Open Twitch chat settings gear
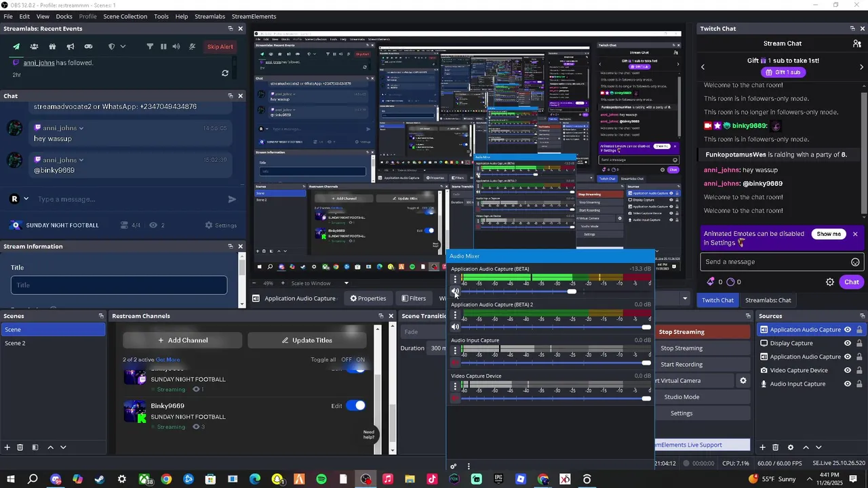 click(x=830, y=282)
